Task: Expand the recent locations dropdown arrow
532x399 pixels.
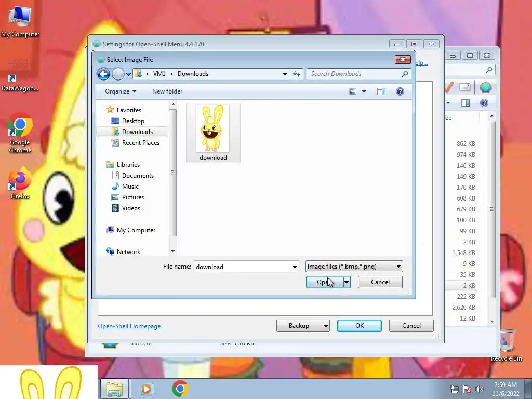Action: pos(129,74)
